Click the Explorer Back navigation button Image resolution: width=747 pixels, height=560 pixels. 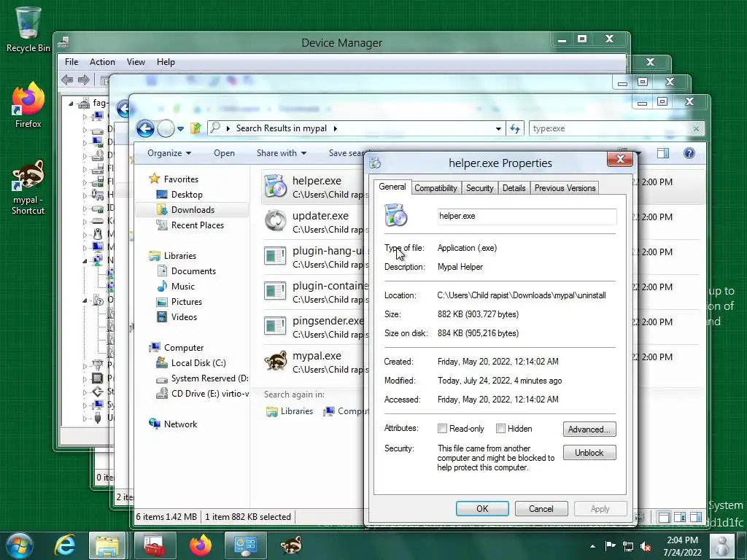(x=145, y=128)
